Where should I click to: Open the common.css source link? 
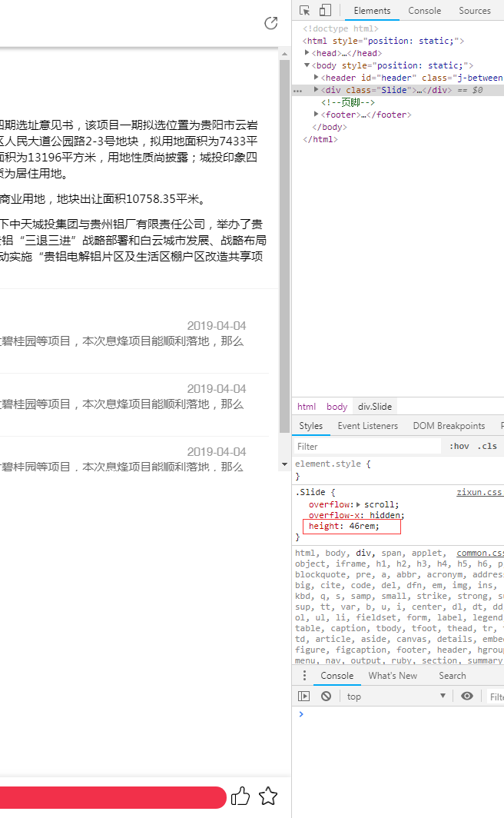pos(480,553)
